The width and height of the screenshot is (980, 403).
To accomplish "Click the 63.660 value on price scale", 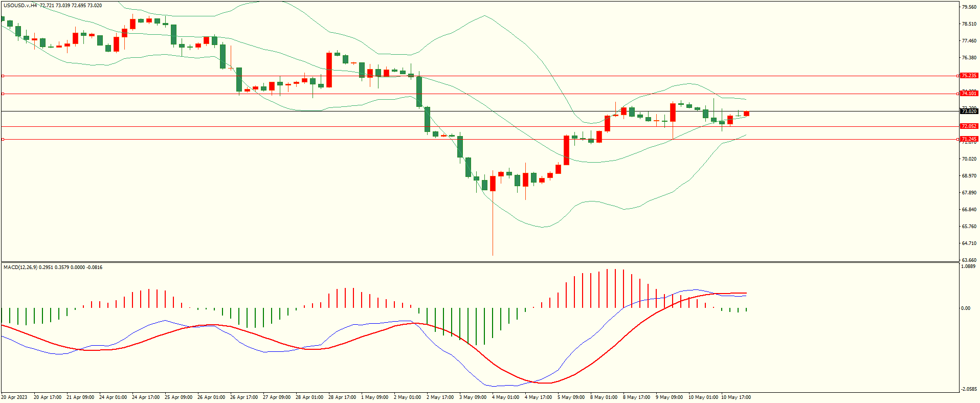I will pyautogui.click(x=969, y=260).
